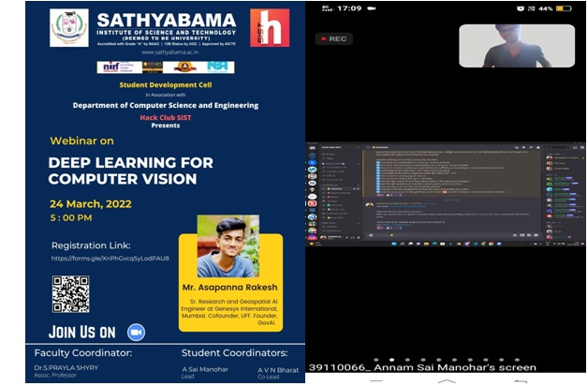Screen dimensions: 588x386
Task: Click Discord message input box in shared screen
Action: tap(454, 235)
